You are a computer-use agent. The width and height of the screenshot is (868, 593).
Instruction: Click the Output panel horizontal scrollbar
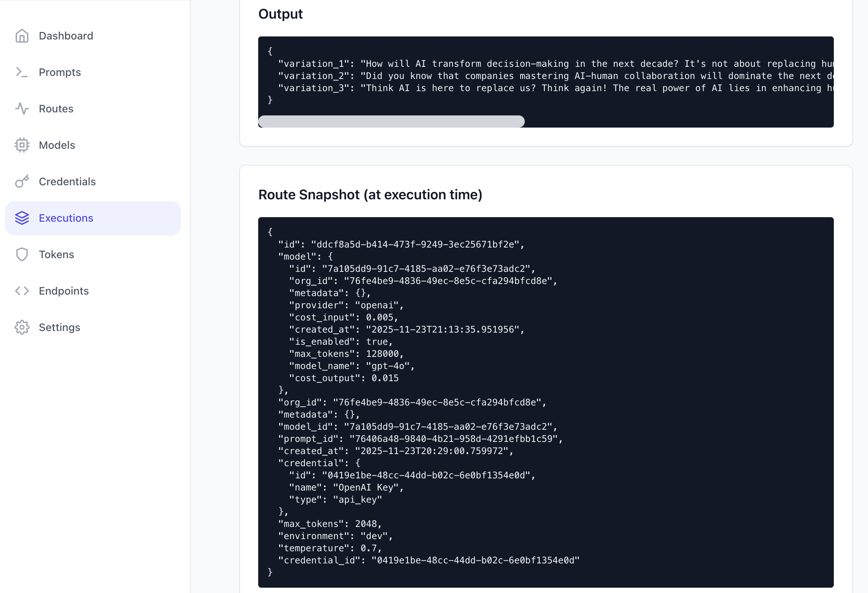(x=391, y=121)
